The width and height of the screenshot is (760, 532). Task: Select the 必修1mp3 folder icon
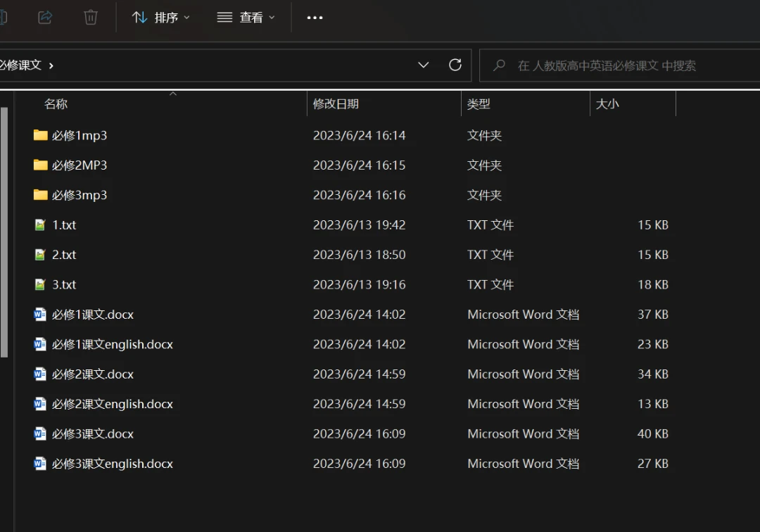point(40,135)
